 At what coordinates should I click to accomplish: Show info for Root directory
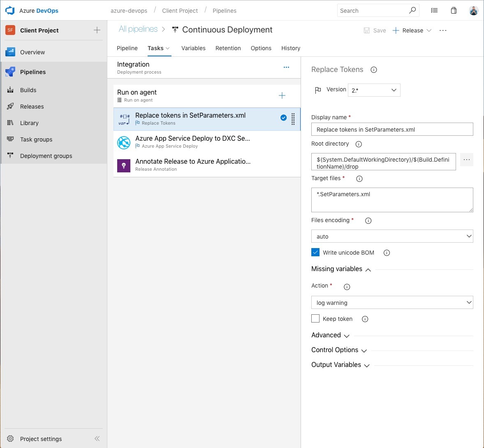point(358,144)
